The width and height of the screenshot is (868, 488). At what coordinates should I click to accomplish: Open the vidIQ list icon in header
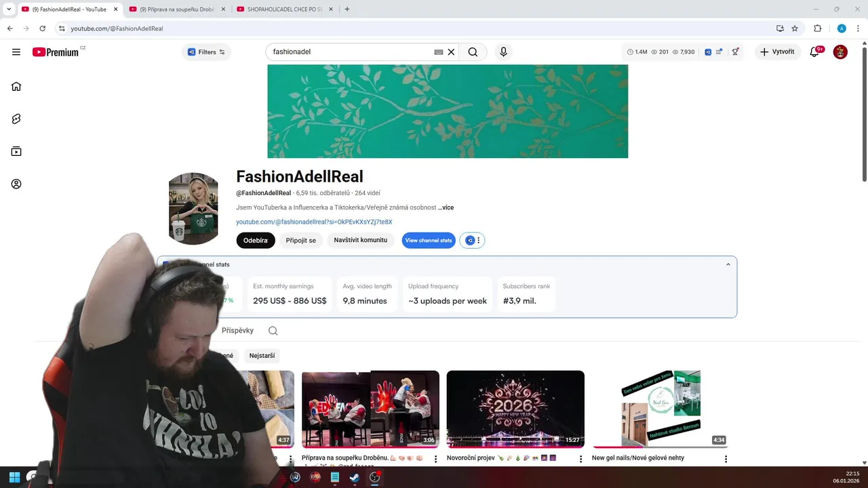point(719,52)
